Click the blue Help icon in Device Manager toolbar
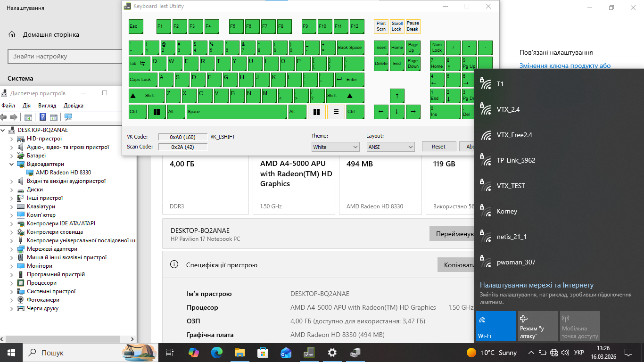The width and height of the screenshot is (644, 362). tap(42, 117)
